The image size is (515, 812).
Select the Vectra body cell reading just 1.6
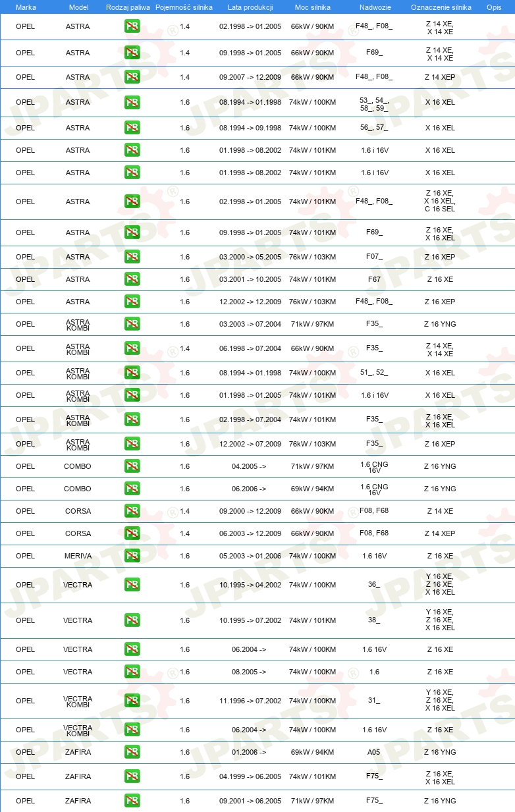(374, 672)
